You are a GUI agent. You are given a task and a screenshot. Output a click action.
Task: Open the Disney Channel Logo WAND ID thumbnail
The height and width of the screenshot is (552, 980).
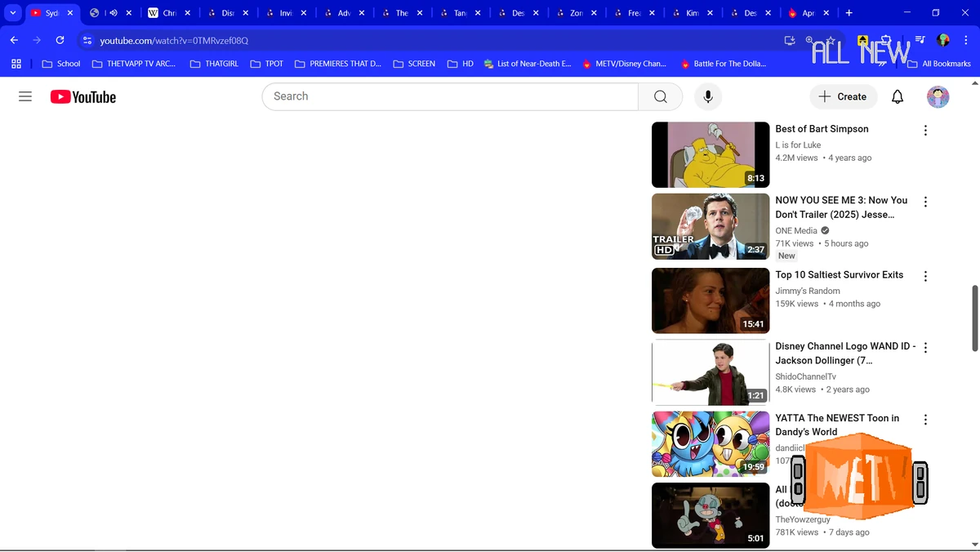[x=710, y=373]
